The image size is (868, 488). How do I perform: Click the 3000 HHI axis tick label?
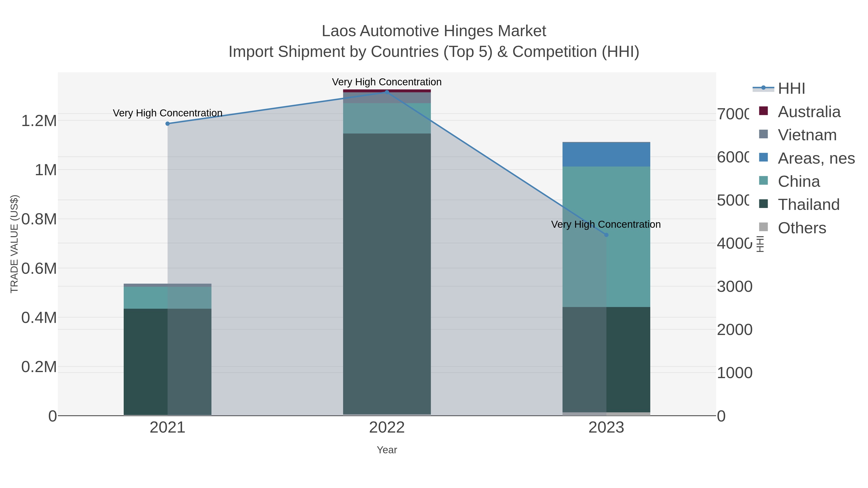click(x=735, y=287)
